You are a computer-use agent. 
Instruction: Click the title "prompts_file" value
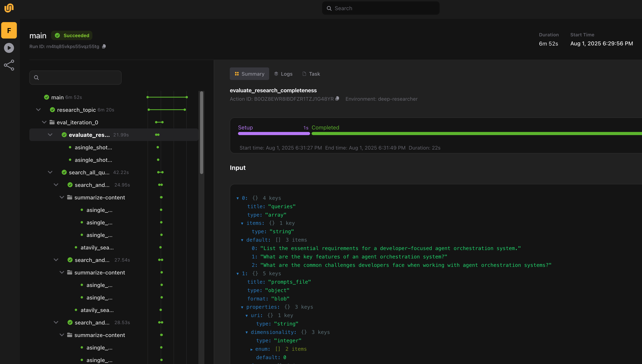(x=289, y=282)
